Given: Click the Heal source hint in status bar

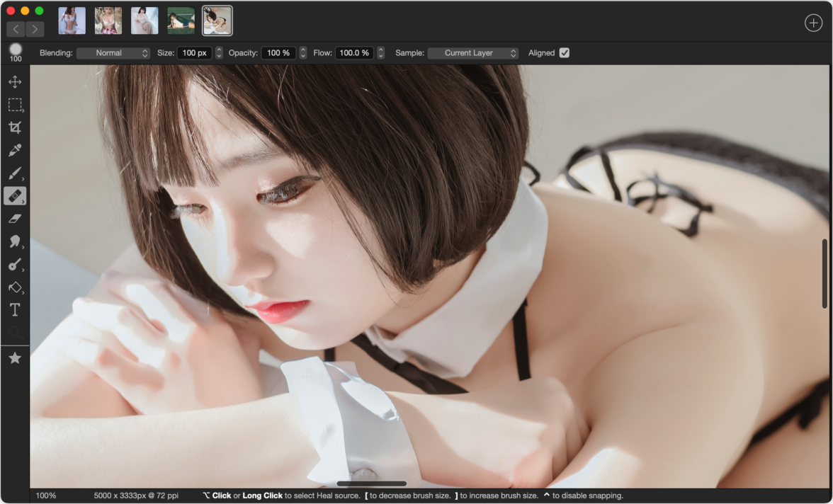Looking at the screenshot, I should click(x=281, y=496).
